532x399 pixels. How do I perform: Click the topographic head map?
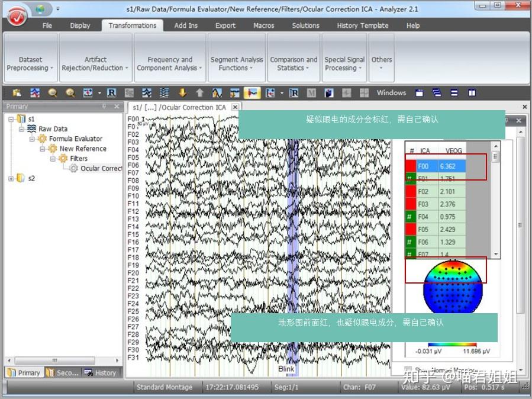453,287
